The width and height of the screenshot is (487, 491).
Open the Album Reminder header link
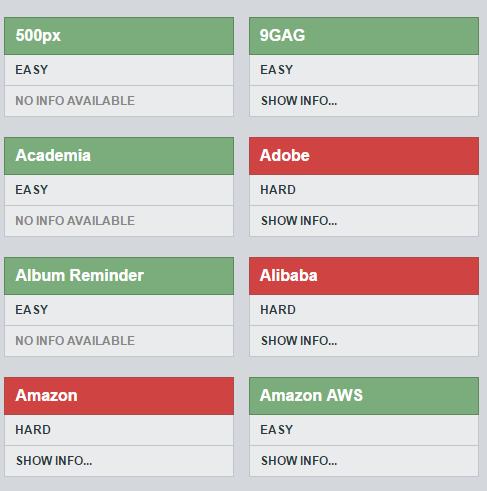79,275
